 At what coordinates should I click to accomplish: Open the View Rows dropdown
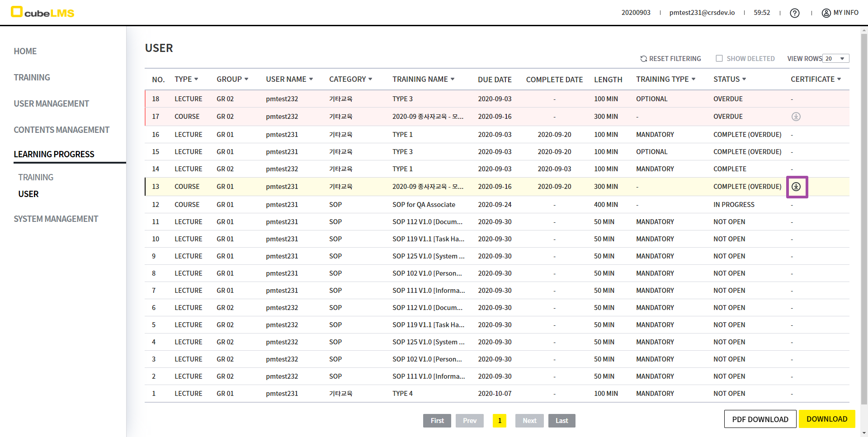[x=835, y=59]
